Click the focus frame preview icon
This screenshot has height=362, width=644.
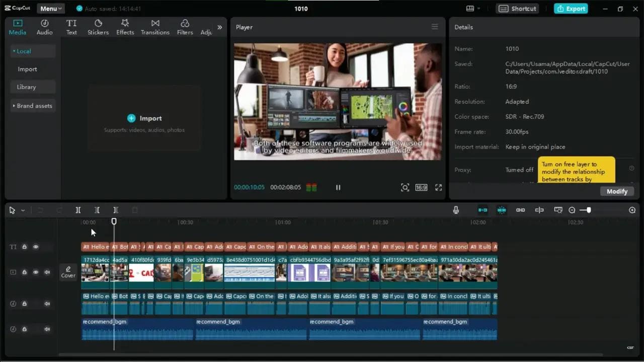pyautogui.click(x=405, y=187)
